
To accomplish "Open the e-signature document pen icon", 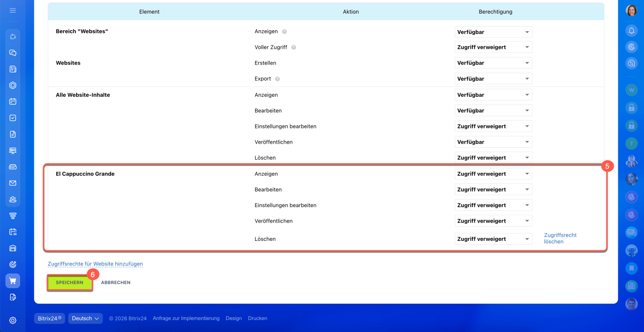I will pos(13,297).
